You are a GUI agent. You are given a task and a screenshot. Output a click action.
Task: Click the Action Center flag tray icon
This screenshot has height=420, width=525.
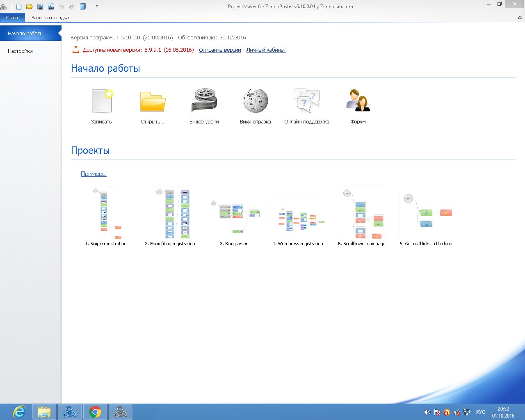coord(437,412)
